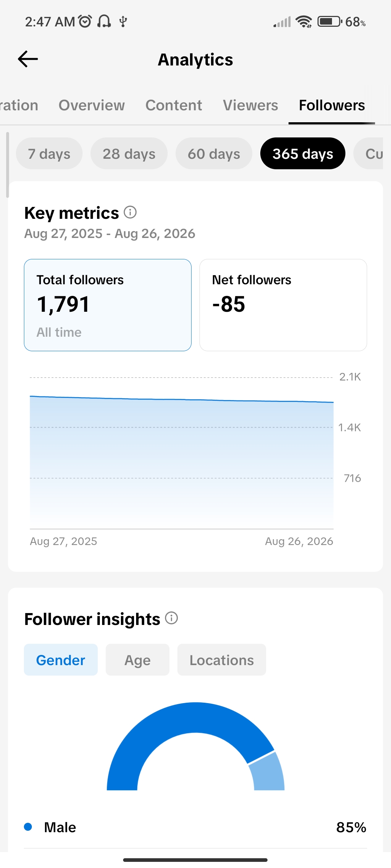Select the Net followers metric card
This screenshot has height=868, width=391.
[x=283, y=305]
